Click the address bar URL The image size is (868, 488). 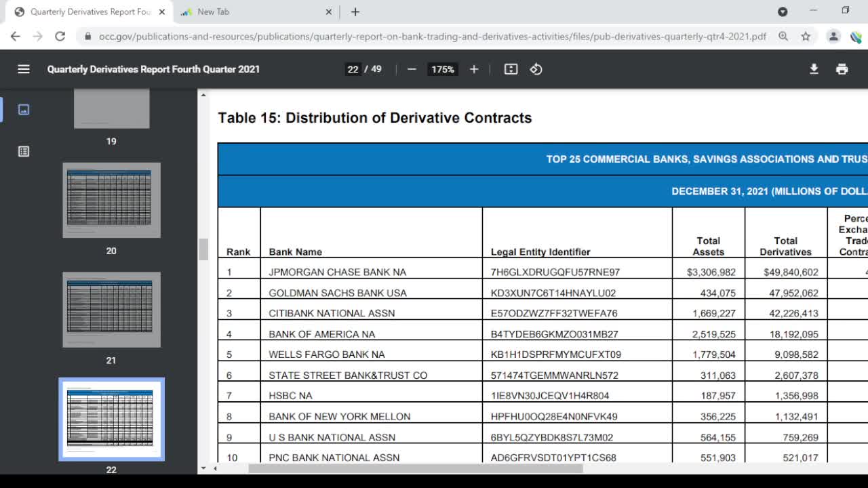[x=433, y=37]
